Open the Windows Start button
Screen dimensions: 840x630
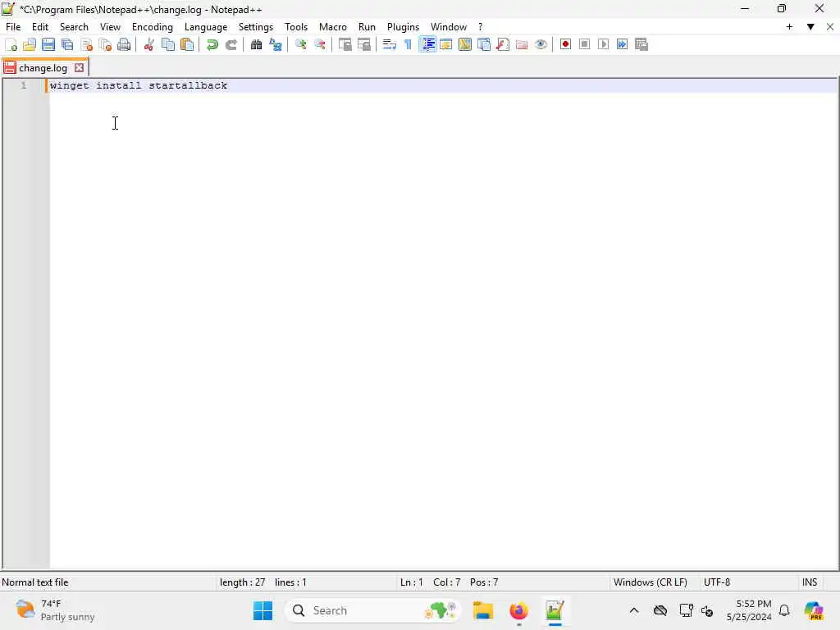click(x=262, y=610)
